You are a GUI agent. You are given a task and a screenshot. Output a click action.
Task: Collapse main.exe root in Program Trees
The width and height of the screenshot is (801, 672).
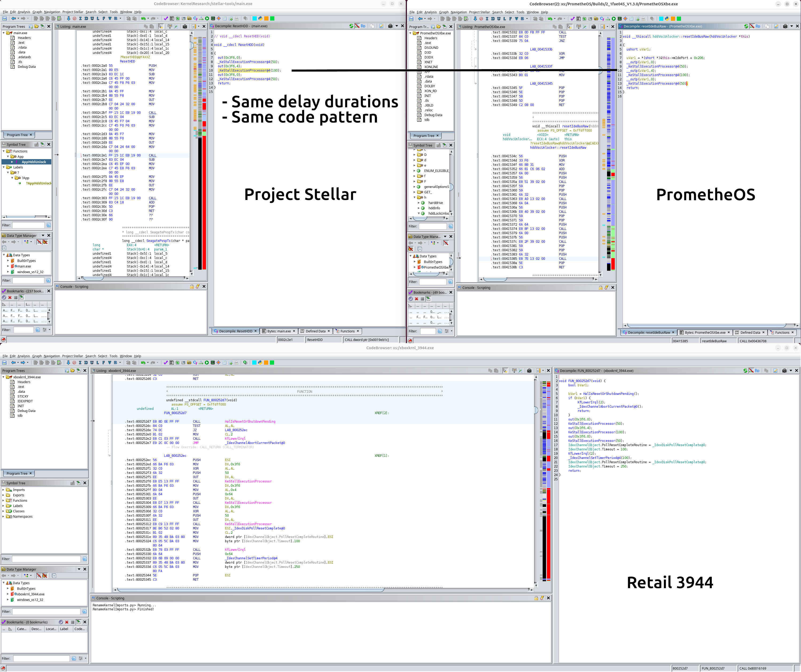pos(4,33)
